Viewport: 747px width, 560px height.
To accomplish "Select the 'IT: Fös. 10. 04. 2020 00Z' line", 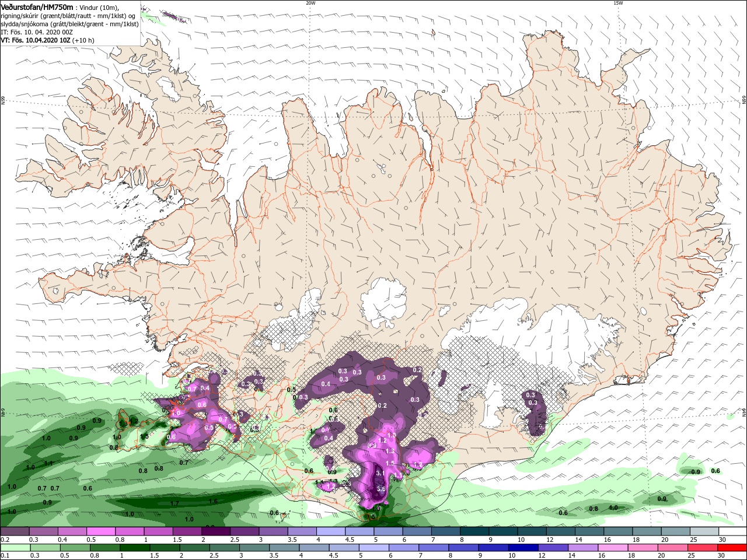I will point(36,32).
